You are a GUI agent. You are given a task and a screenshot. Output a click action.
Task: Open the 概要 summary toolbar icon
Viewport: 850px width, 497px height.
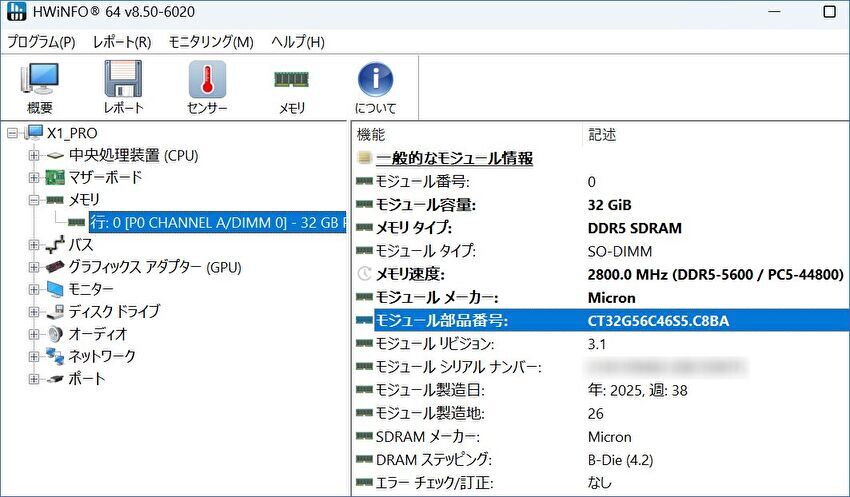40,79
